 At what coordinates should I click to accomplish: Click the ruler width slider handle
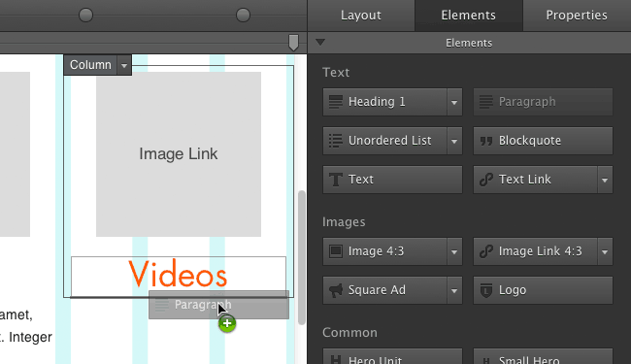point(294,43)
